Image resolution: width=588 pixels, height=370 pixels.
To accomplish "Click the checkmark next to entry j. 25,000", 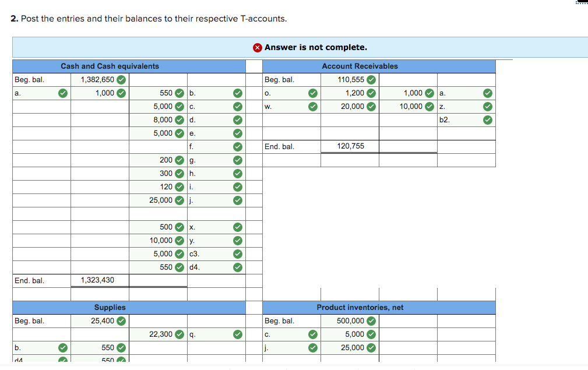I will [x=178, y=200].
